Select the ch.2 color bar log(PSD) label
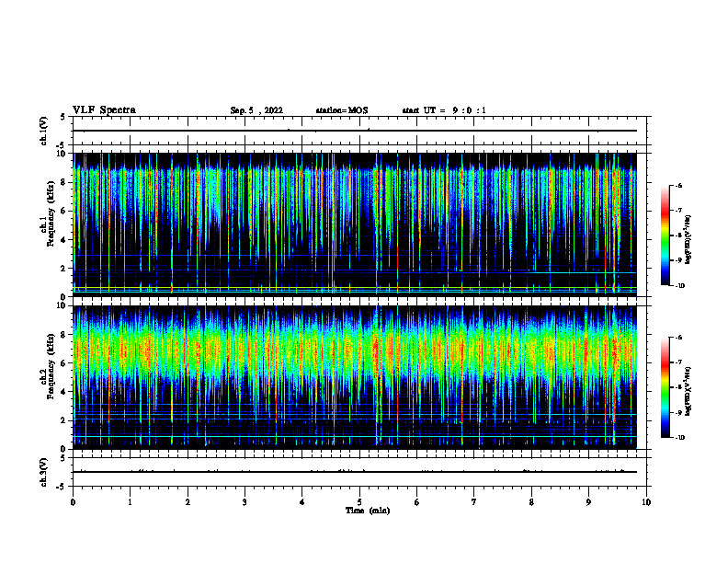The image size is (728, 563). (x=688, y=391)
